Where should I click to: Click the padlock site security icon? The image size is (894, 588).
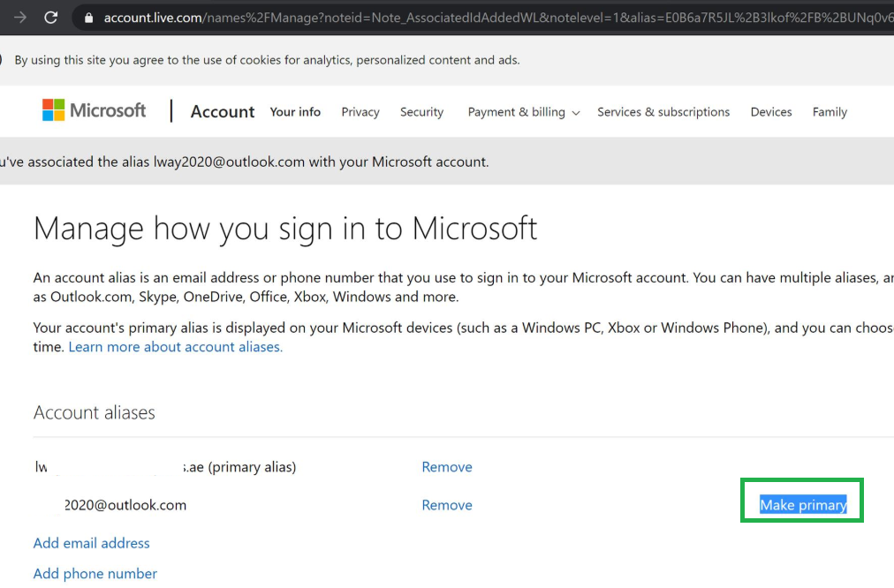pyautogui.click(x=88, y=19)
